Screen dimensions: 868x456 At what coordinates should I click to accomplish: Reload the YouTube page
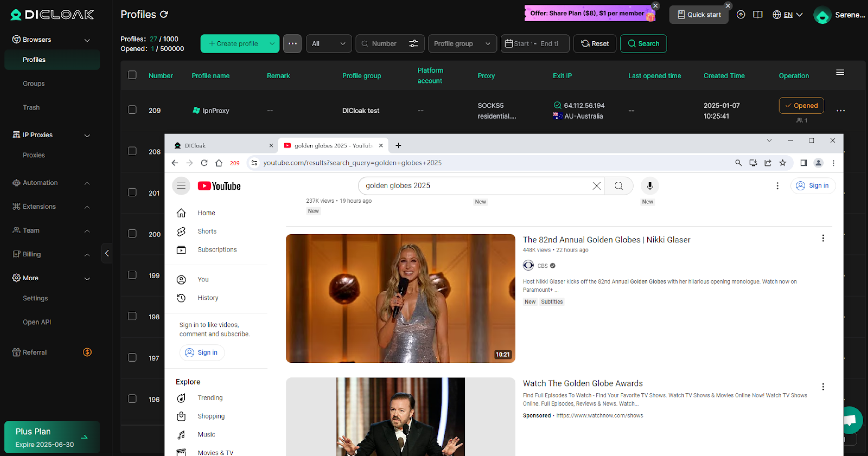(204, 163)
